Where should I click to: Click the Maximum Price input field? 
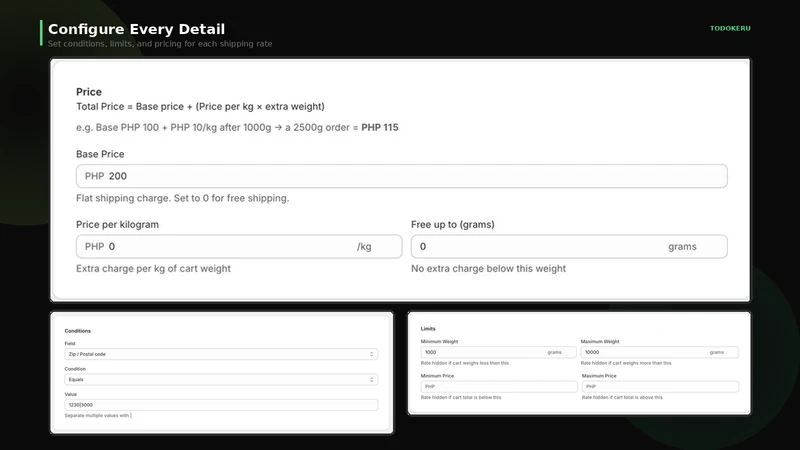660,387
